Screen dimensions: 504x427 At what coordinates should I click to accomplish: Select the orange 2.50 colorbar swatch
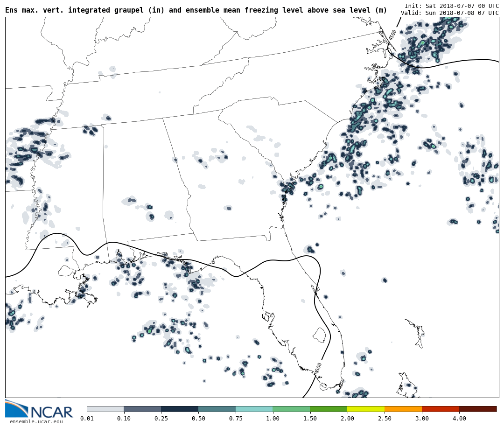[x=403, y=409]
